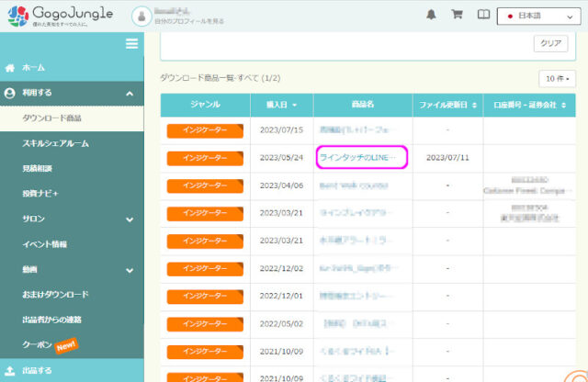
Task: Expand the 動画 sidebar section
Action: (130, 270)
